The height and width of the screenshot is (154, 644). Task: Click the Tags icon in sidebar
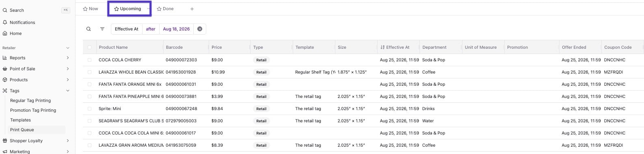tap(5, 91)
